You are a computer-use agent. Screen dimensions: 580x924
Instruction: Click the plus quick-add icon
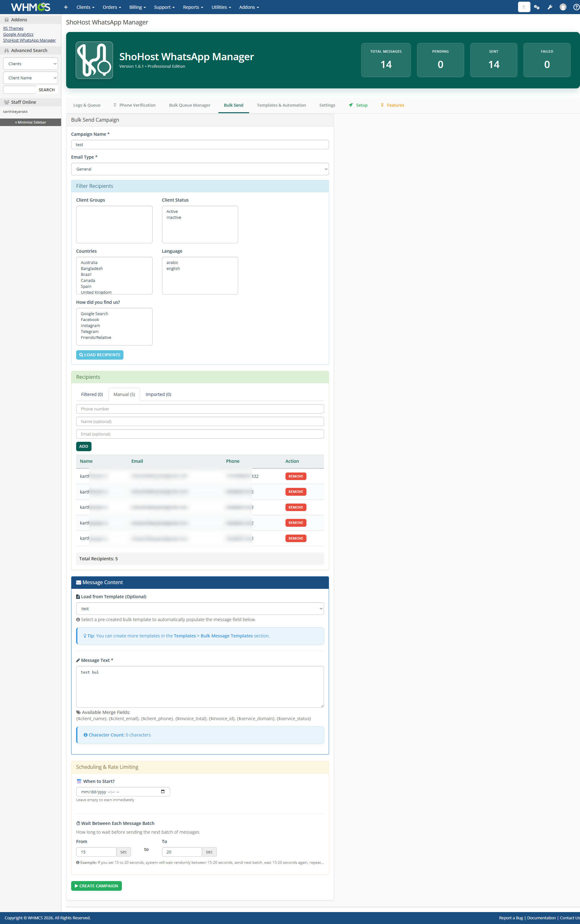point(65,7)
